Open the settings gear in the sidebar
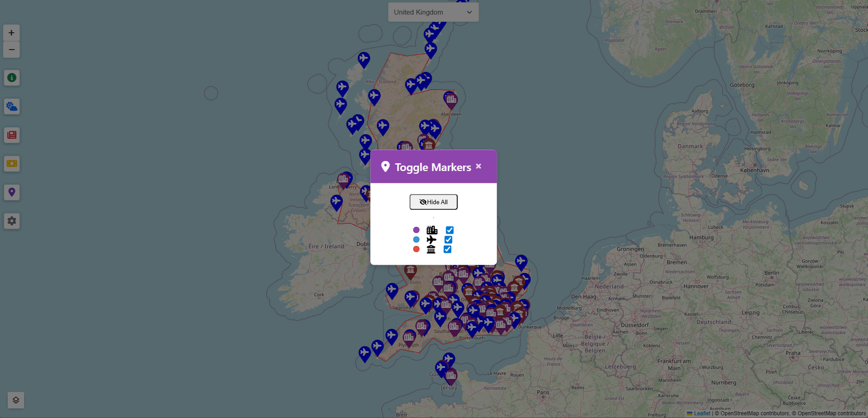Viewport: 868px width, 418px height. point(11,221)
